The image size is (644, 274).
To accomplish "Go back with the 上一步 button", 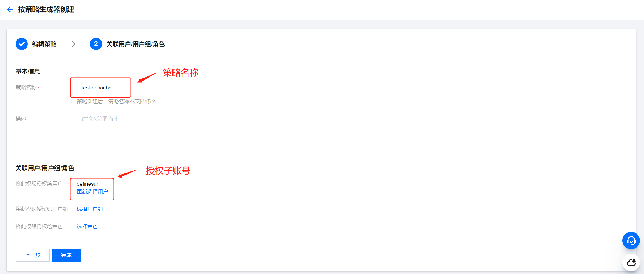I will click(x=32, y=255).
